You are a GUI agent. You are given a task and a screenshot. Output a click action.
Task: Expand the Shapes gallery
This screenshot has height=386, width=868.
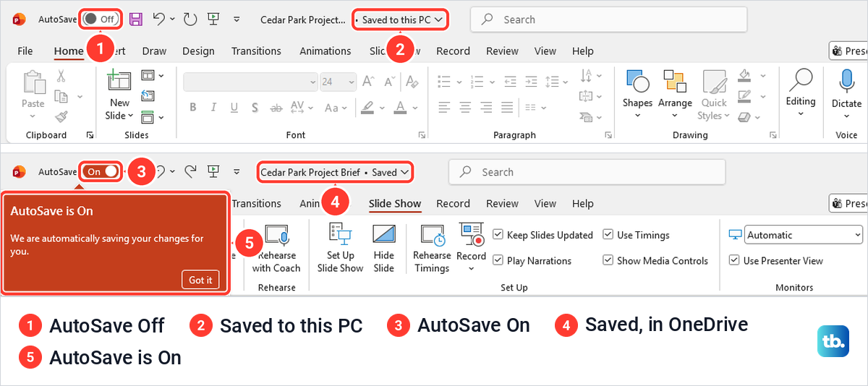click(637, 116)
